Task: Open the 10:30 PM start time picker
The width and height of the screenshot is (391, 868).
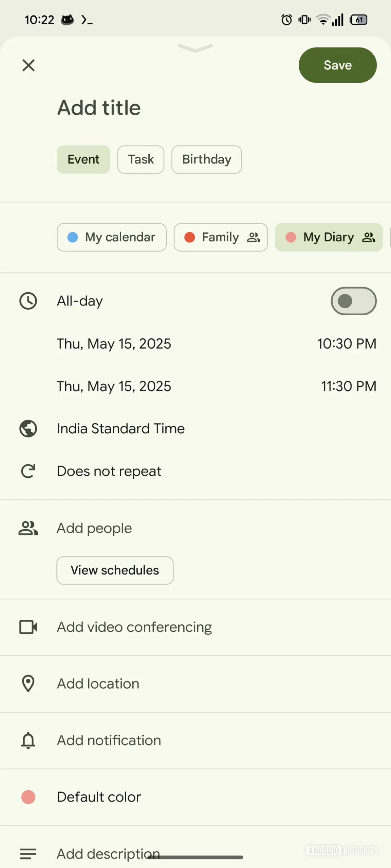Action: coord(347,343)
